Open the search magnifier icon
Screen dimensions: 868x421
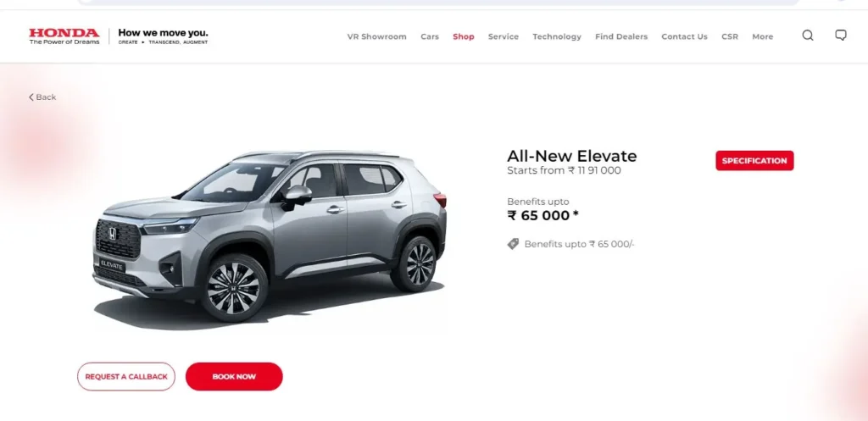[x=808, y=36]
